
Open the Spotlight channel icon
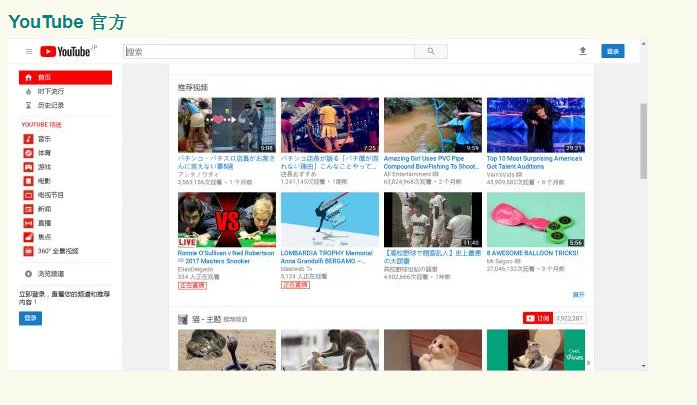[x=28, y=237]
